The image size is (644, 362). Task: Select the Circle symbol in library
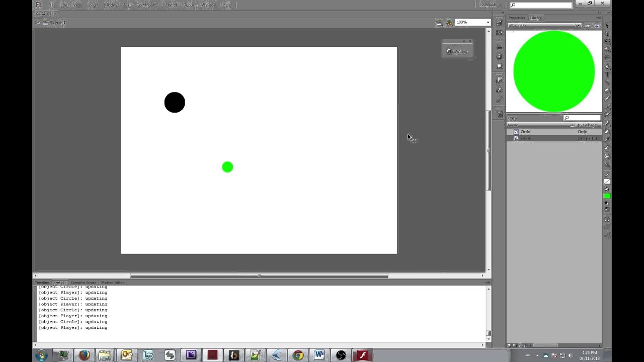554,132
